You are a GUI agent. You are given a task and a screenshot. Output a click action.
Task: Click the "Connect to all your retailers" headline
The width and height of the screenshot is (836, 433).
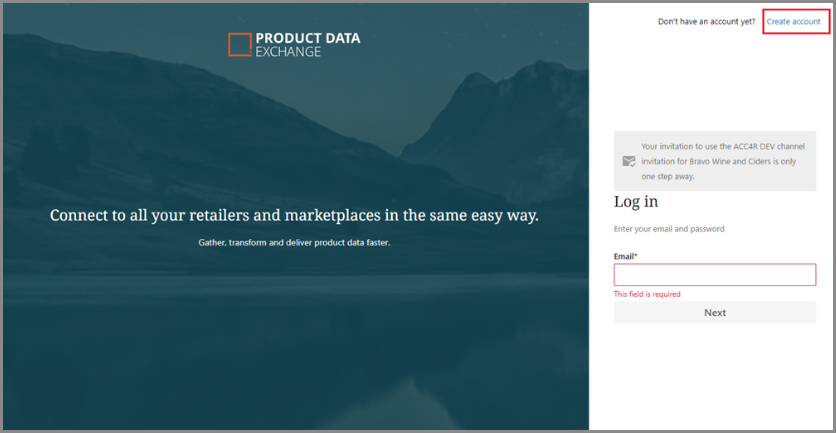294,216
